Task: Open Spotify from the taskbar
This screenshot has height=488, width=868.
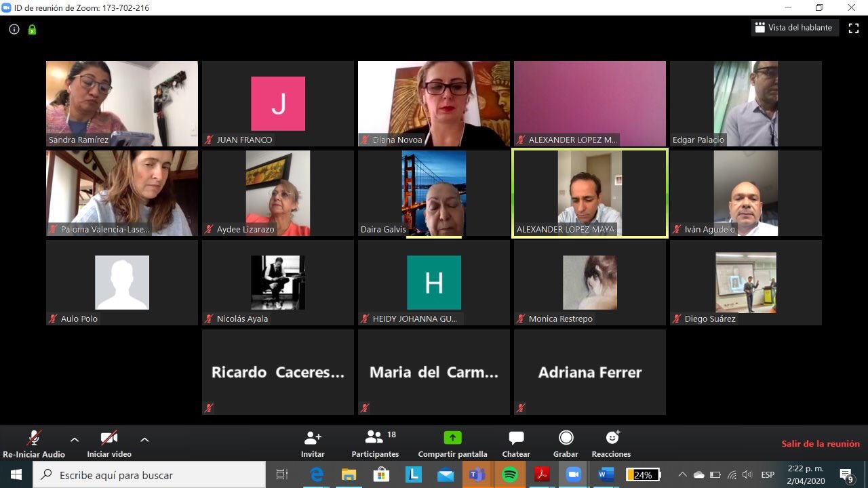Action: point(510,474)
